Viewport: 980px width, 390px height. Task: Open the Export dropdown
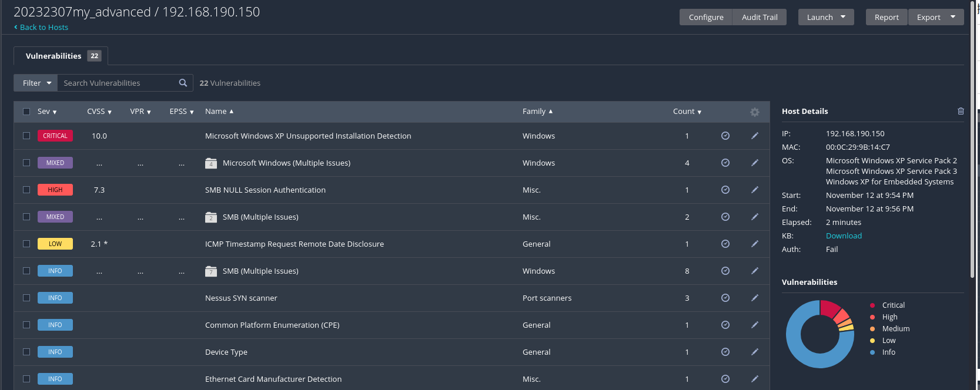point(935,17)
